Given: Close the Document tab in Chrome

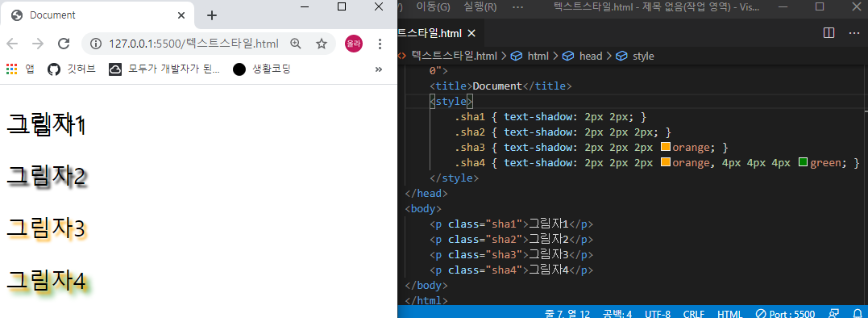Looking at the screenshot, I should (x=181, y=15).
